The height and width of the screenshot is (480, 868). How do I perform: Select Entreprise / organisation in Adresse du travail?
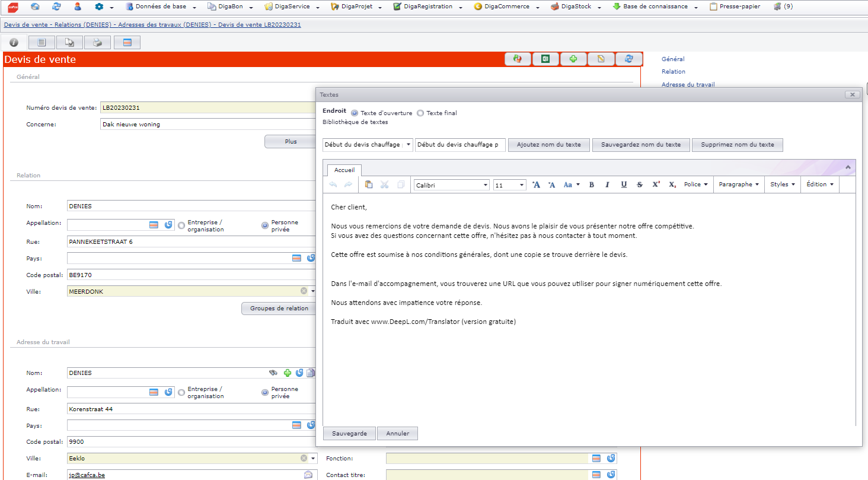point(181,392)
